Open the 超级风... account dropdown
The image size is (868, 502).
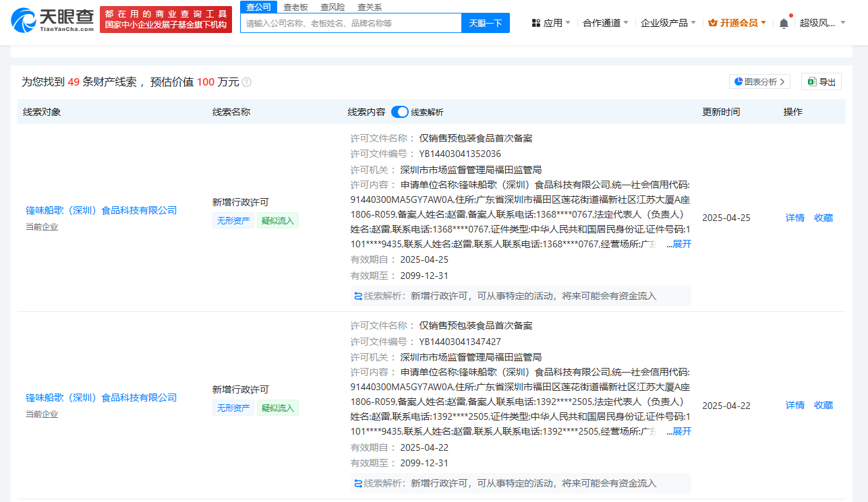823,23
